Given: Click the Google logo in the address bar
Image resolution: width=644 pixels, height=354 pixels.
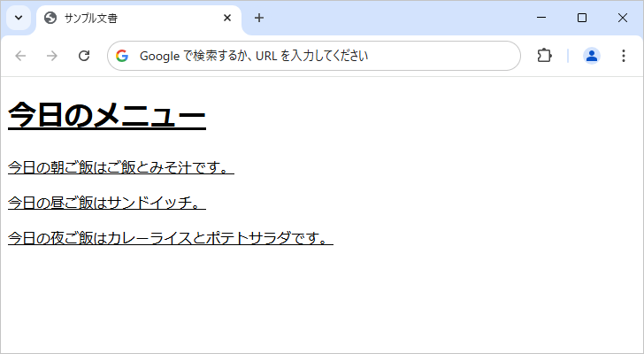Looking at the screenshot, I should pyautogui.click(x=122, y=56).
